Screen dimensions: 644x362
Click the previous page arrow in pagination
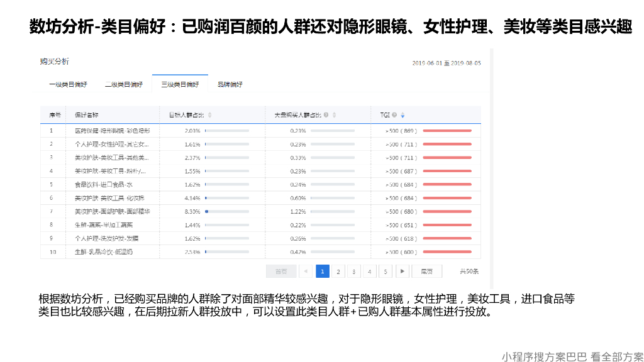click(306, 271)
